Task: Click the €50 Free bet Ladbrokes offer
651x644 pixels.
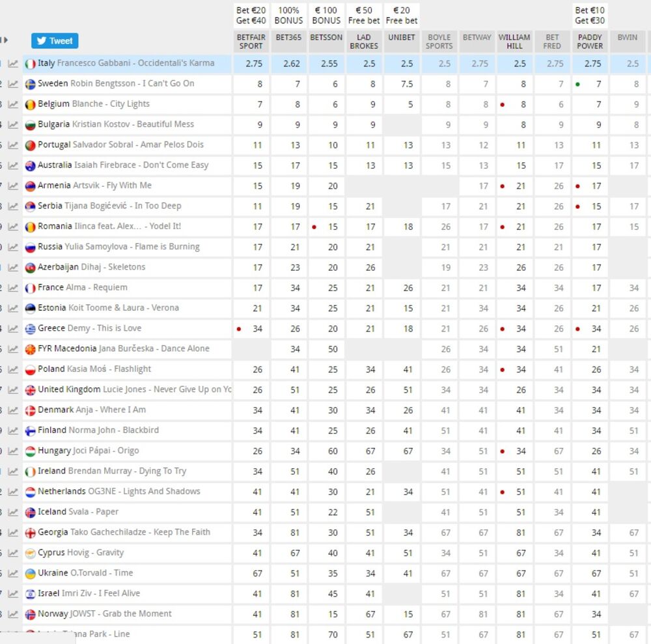Action: [364, 16]
